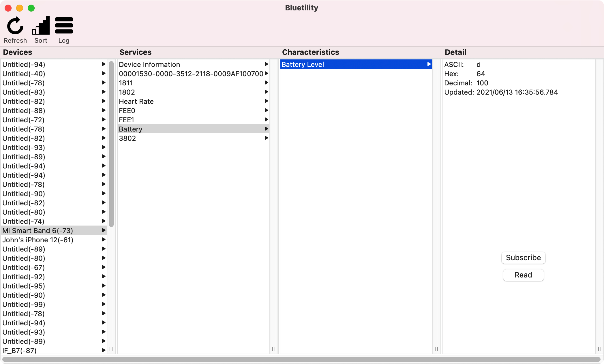The height and width of the screenshot is (364, 604).
Task: Click the Sort signal-strength icon
Action: [41, 26]
